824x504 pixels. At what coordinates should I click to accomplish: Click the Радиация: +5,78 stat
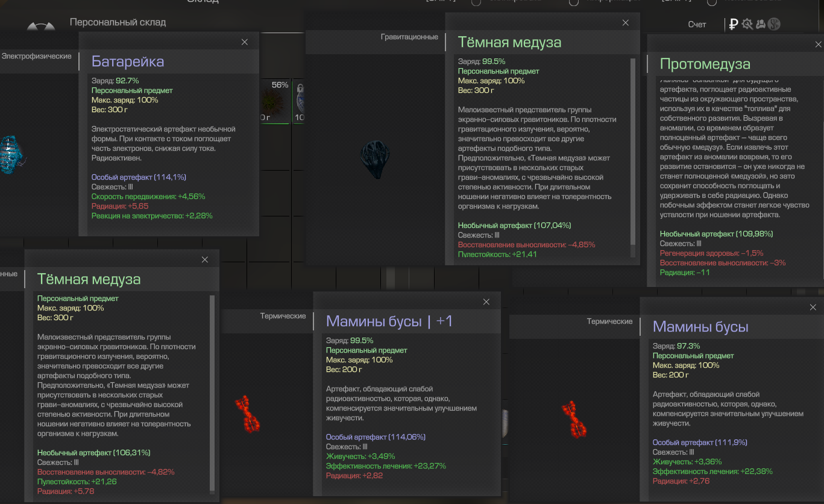pos(66,491)
